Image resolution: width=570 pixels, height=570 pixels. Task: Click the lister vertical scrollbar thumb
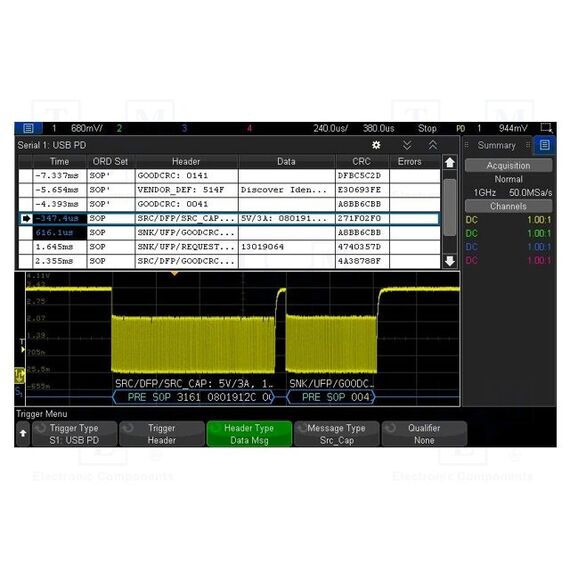pyautogui.click(x=450, y=208)
